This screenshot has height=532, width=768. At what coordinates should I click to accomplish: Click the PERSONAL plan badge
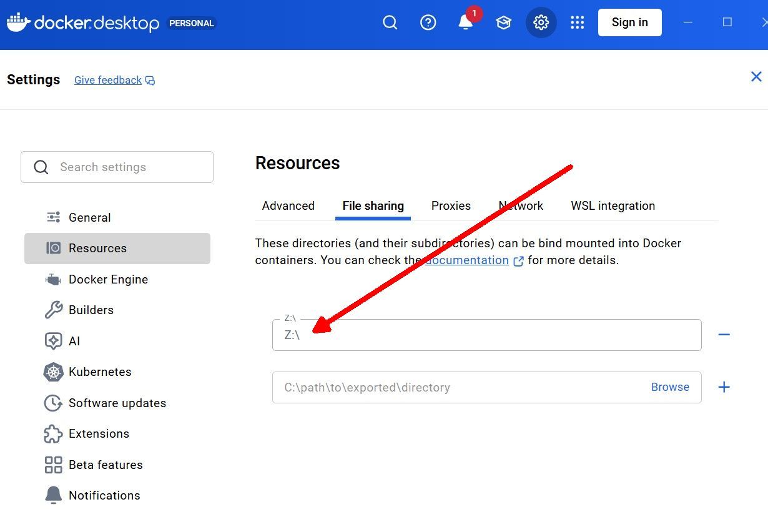[x=191, y=23]
